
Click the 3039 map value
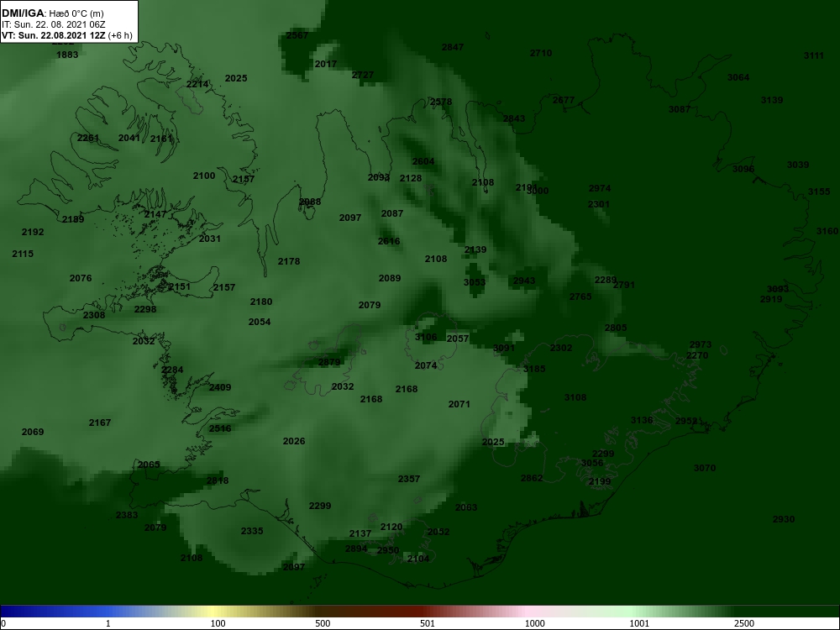(x=798, y=165)
